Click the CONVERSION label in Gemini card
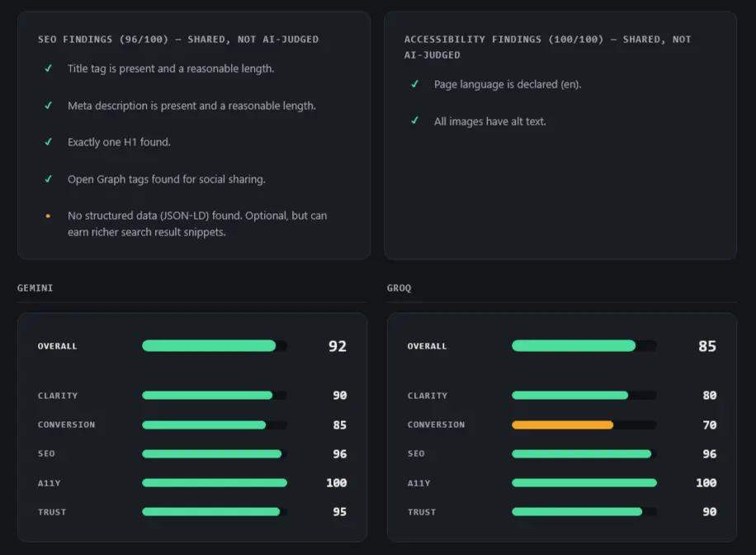Viewport: 756px width, 555px height. tap(67, 425)
